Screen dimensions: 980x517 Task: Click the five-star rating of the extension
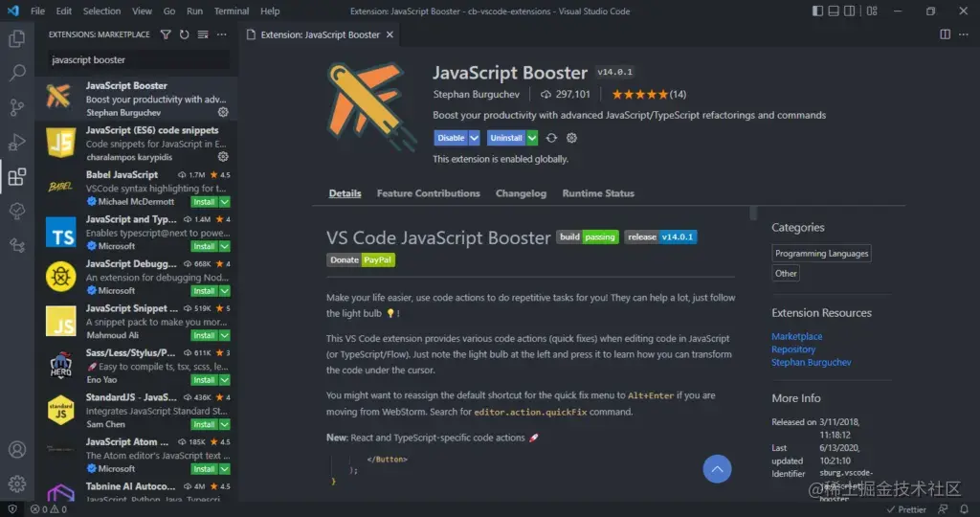pos(640,95)
